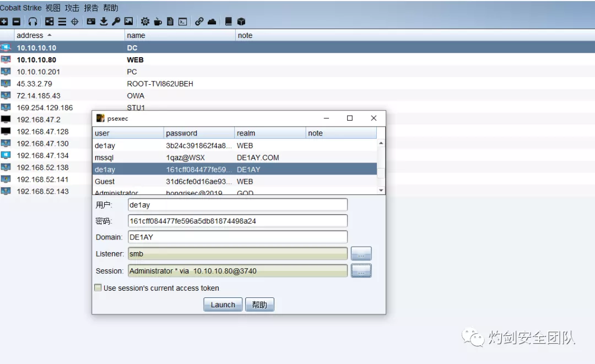Minimize the psexec dialog window

coord(326,118)
